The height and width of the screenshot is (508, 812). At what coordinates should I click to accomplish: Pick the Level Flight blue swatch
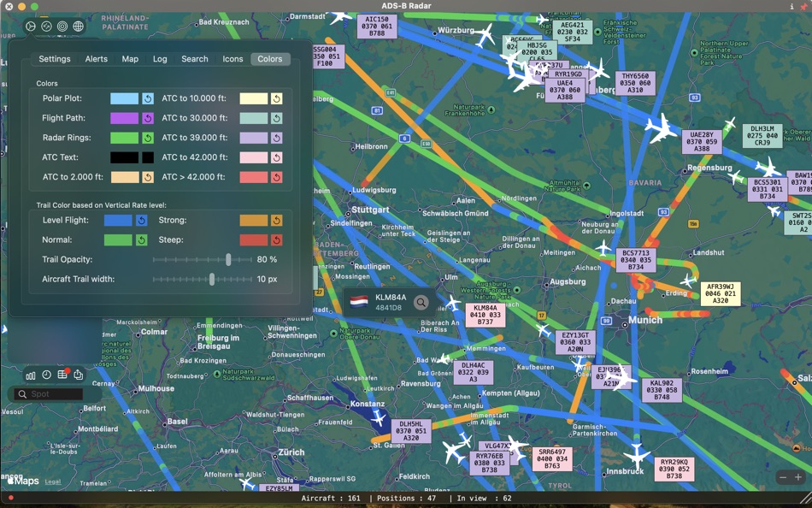point(118,221)
